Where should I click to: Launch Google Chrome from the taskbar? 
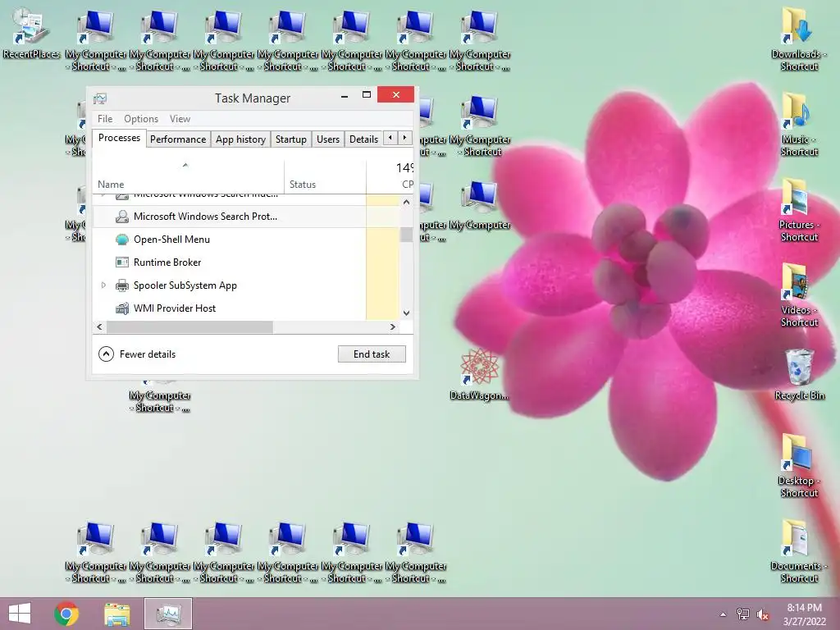pos(66,614)
